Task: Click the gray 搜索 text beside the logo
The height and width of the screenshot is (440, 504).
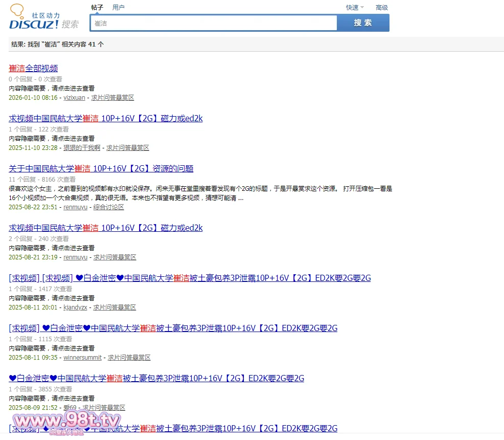Action: click(x=70, y=25)
